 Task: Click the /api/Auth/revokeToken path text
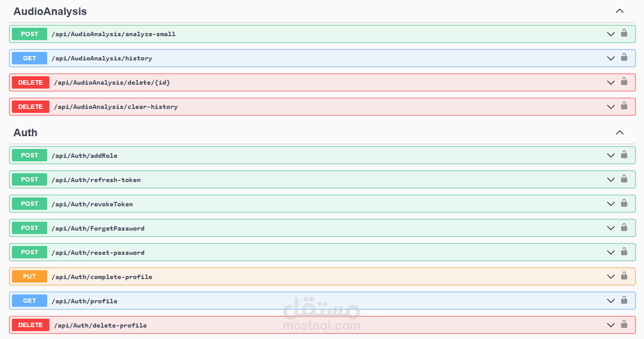[x=92, y=204]
